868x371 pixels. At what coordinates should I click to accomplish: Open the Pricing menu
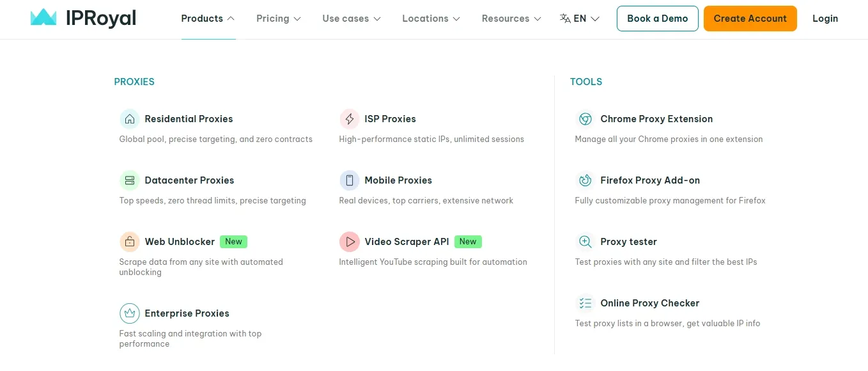coord(279,19)
